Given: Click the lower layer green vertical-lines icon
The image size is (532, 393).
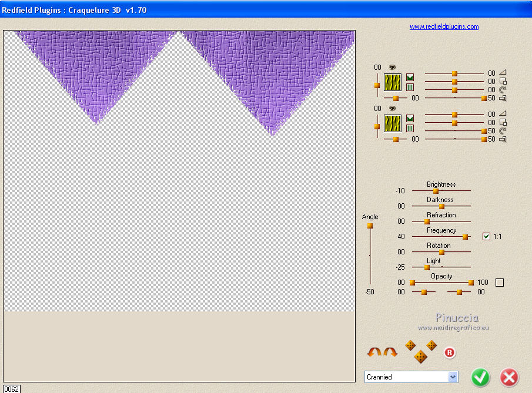Looking at the screenshot, I should pyautogui.click(x=410, y=128).
